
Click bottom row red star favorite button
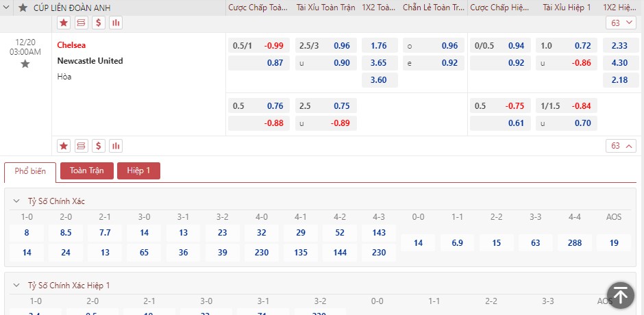[64, 146]
